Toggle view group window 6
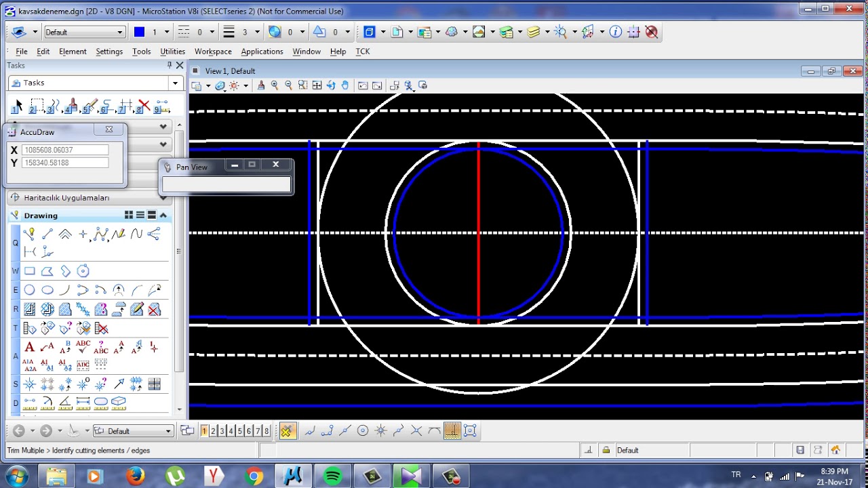Image resolution: width=868 pixels, height=488 pixels. coord(248,431)
